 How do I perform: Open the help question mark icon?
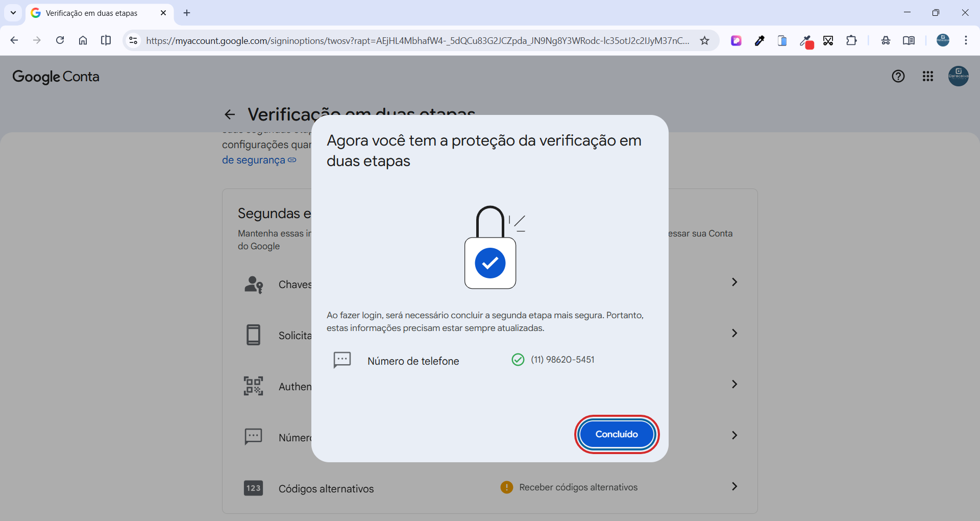tap(898, 77)
